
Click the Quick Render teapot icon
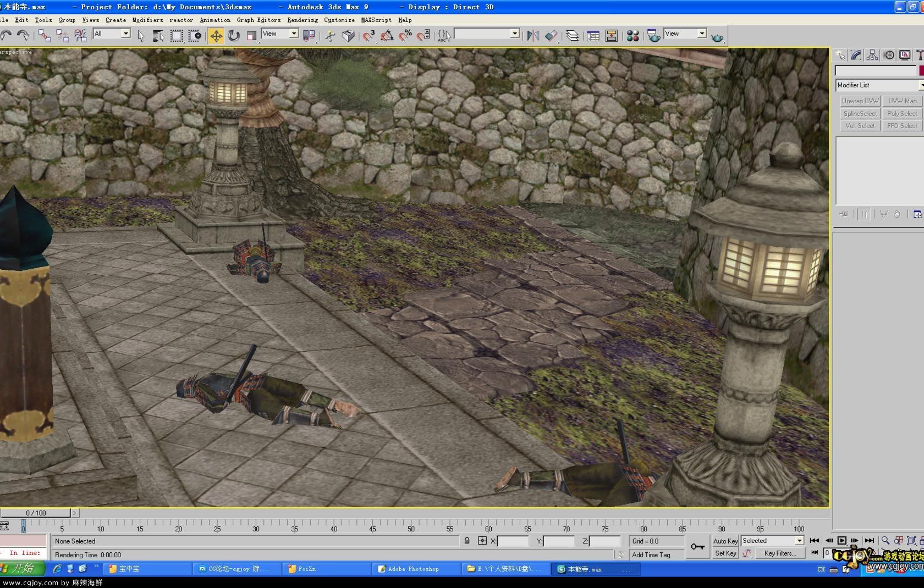[x=717, y=37]
